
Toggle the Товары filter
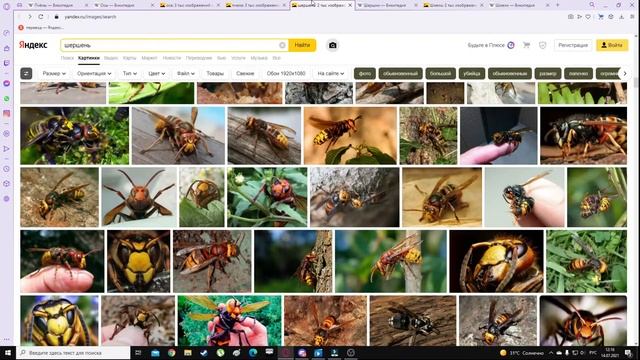tap(215, 73)
